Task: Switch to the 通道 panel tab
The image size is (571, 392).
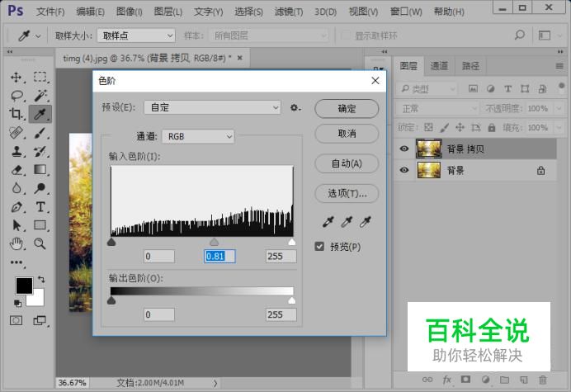Action: coord(439,66)
